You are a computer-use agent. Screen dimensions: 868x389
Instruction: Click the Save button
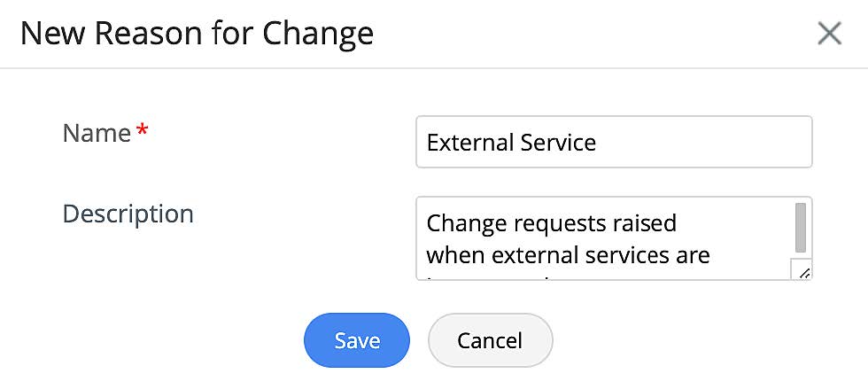coord(357,340)
